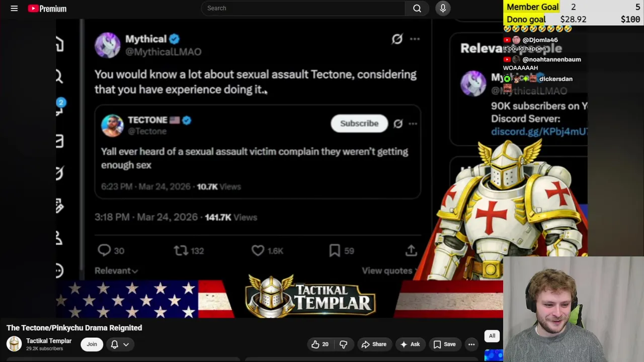
Task: Open more actions ellipsis under video
Action: 471,344
